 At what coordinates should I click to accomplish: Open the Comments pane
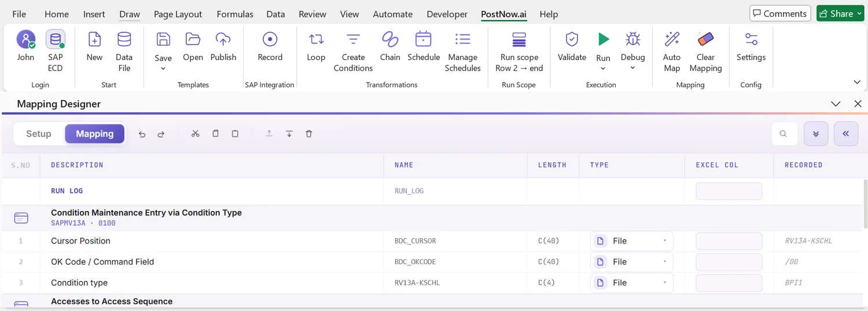point(780,13)
